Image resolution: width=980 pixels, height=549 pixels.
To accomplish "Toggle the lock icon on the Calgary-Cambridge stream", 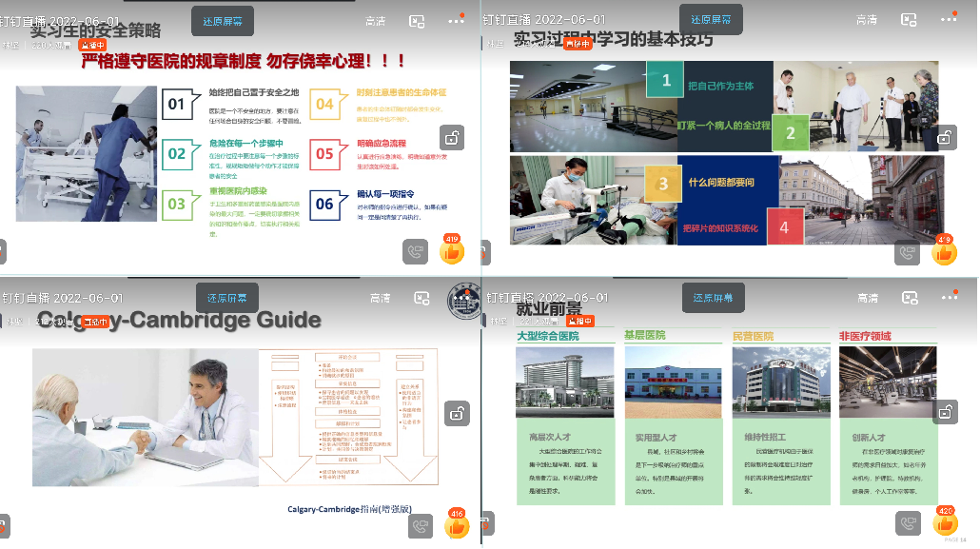I will click(x=458, y=414).
